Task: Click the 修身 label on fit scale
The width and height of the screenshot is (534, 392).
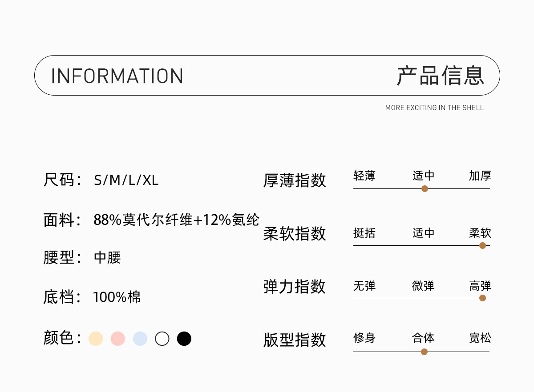Action: click(x=364, y=338)
